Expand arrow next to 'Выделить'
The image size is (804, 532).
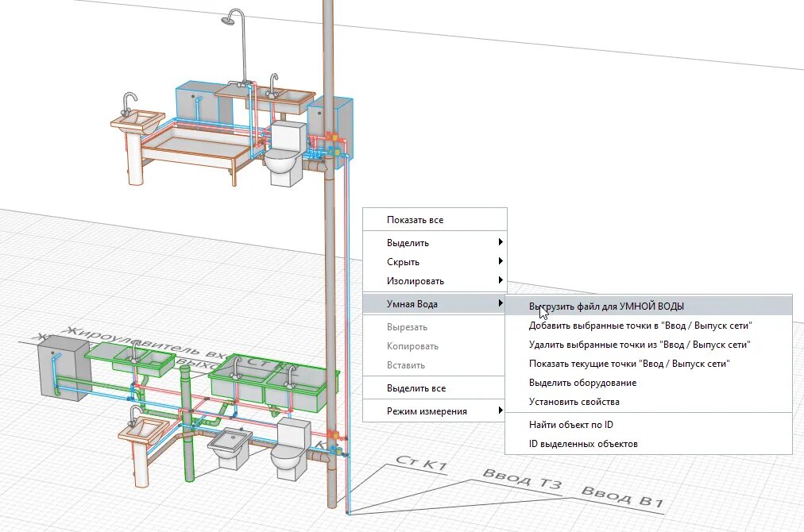click(x=501, y=242)
